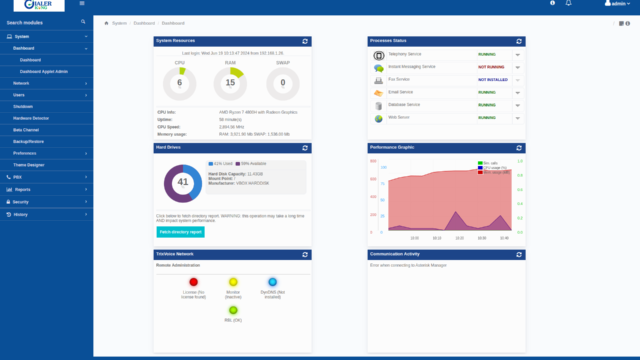
Task: Toggle the CPU usage legend entry
Action: 492,168
